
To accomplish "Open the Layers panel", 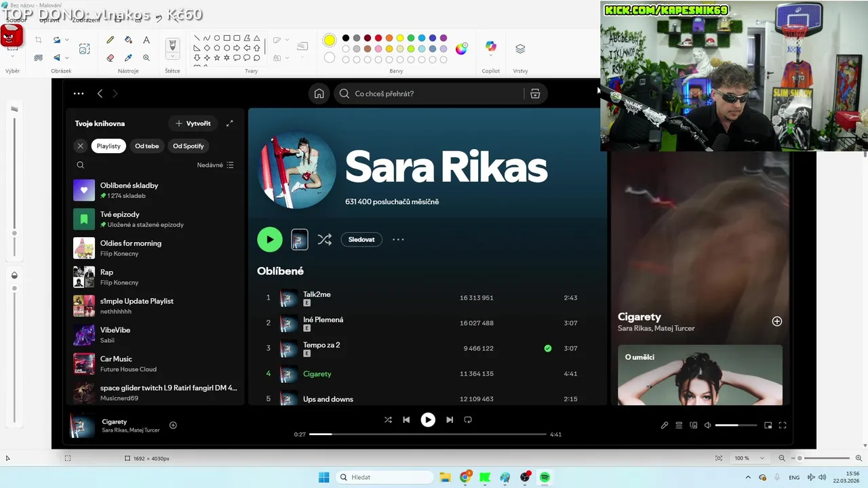I will click(520, 49).
